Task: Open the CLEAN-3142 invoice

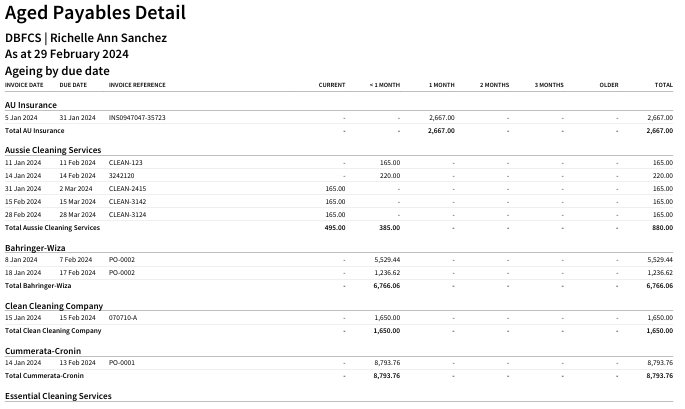Action: (127, 202)
